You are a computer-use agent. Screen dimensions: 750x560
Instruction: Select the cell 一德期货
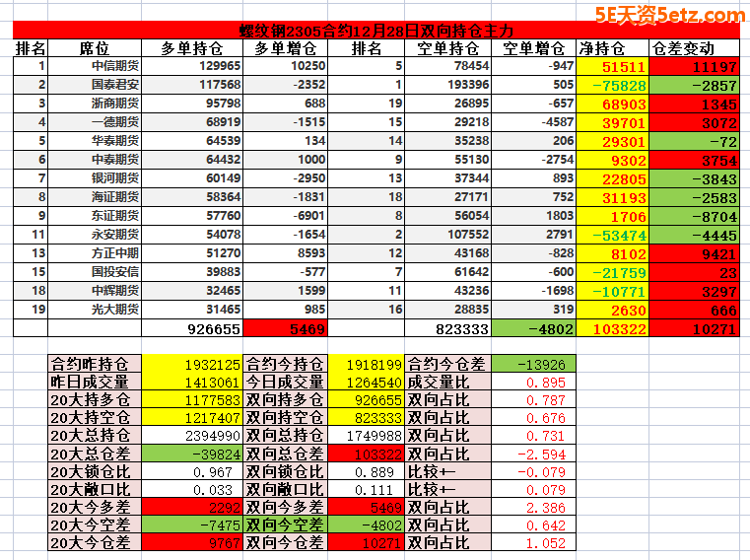click(x=95, y=122)
